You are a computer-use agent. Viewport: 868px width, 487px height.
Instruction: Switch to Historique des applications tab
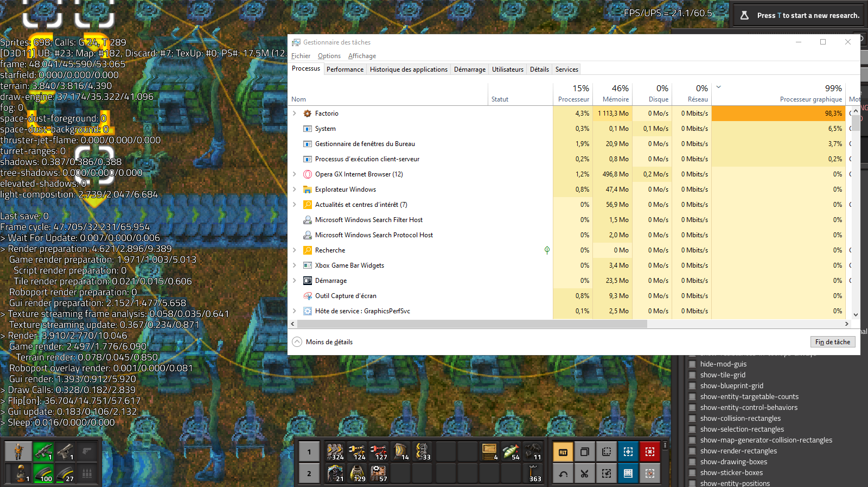pyautogui.click(x=409, y=69)
